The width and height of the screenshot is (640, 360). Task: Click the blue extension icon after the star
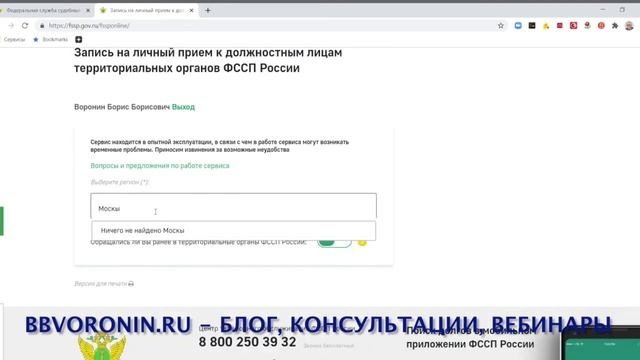click(518, 25)
